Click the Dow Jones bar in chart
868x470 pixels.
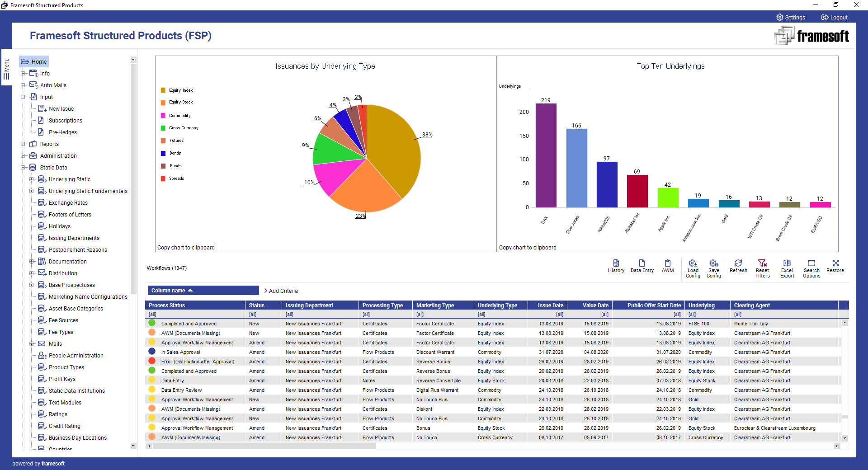pyautogui.click(x=577, y=168)
